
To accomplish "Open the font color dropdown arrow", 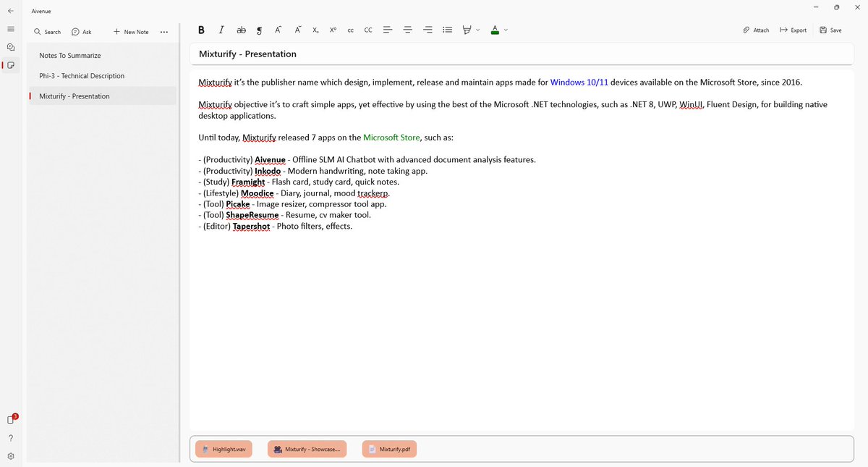I will point(506,30).
